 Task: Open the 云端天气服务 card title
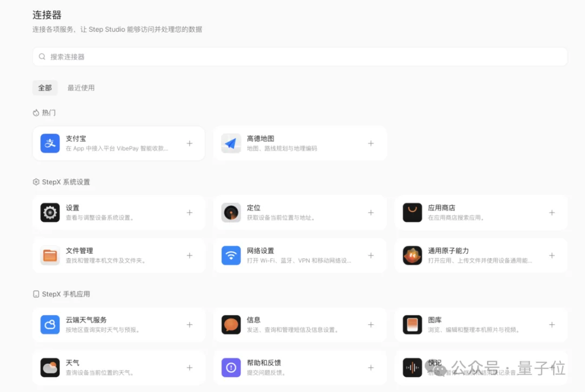pos(86,320)
